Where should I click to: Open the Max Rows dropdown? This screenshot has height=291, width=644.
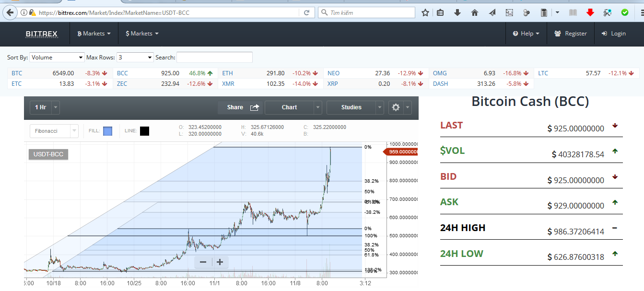(135, 58)
